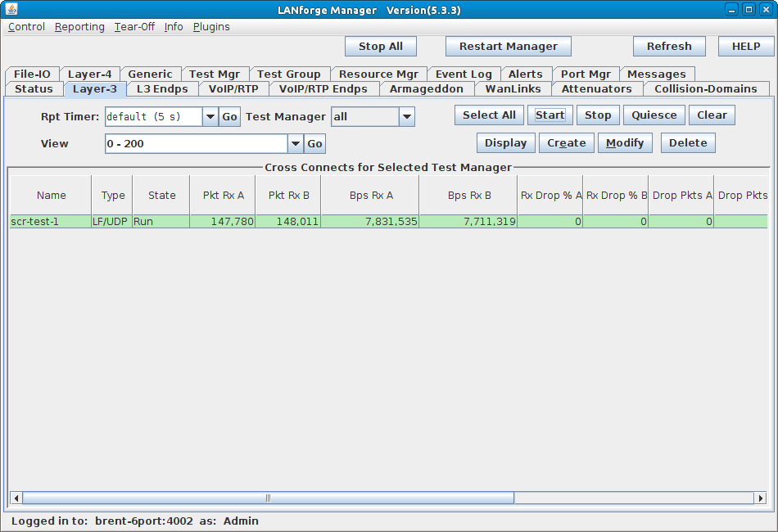
Task: Click the Create button
Action: [x=567, y=142]
